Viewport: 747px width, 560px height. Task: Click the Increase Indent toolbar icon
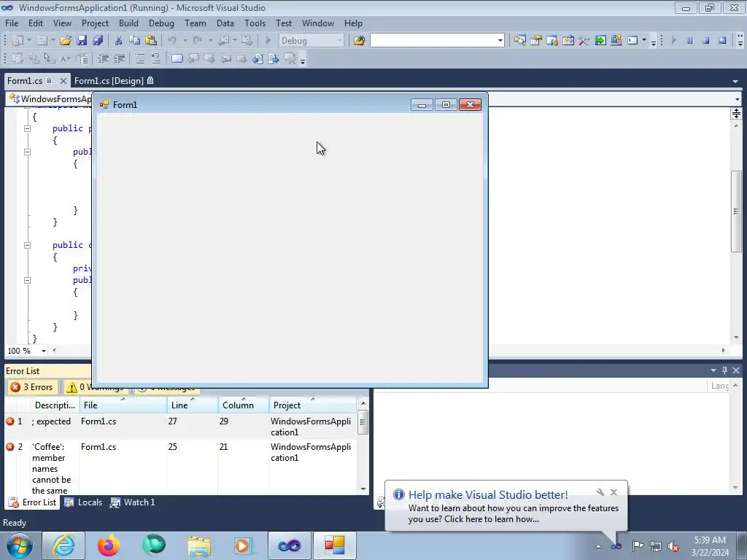(x=119, y=58)
